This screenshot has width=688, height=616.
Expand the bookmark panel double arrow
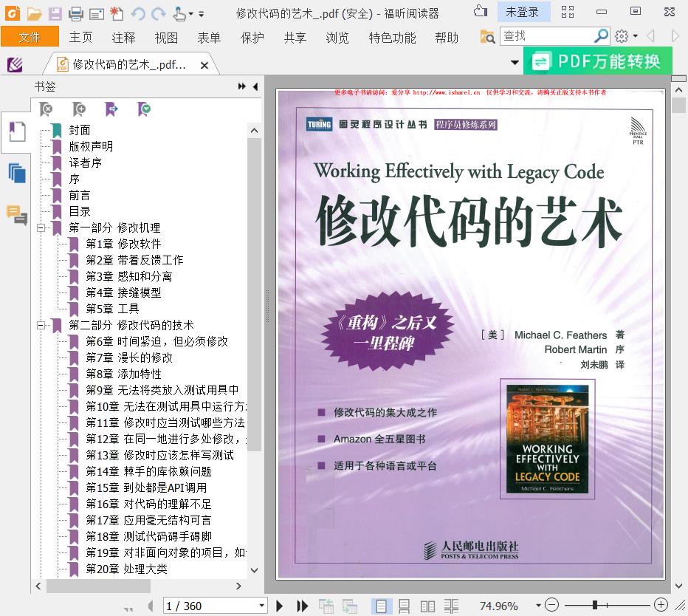click(242, 86)
